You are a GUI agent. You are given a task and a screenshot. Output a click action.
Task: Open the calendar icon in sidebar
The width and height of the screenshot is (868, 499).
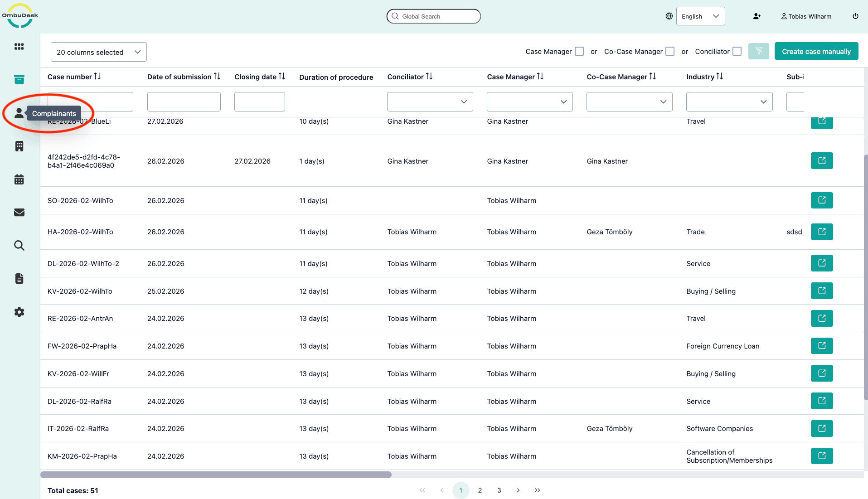(19, 179)
